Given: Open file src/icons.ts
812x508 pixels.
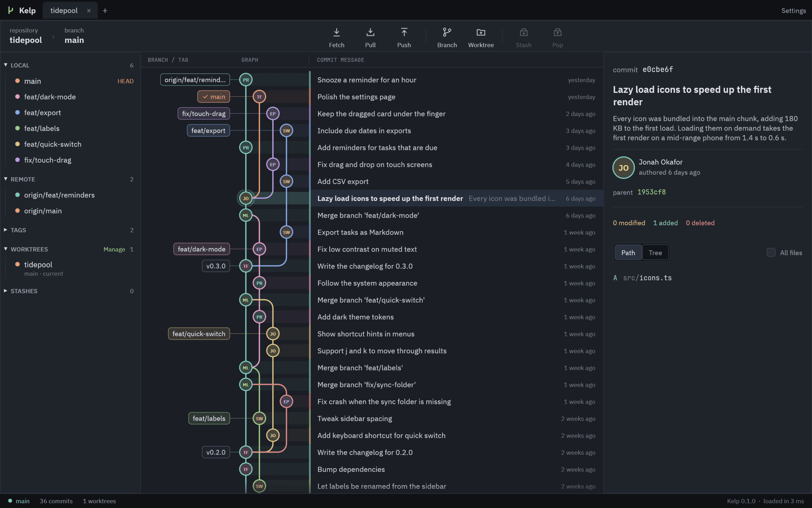Looking at the screenshot, I should click(647, 278).
